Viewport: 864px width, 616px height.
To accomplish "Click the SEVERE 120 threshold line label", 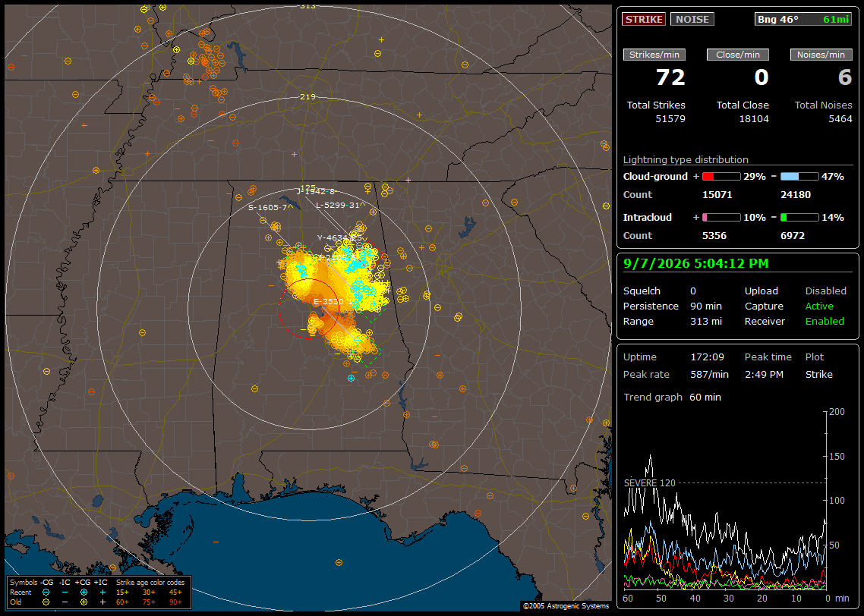I will (650, 482).
